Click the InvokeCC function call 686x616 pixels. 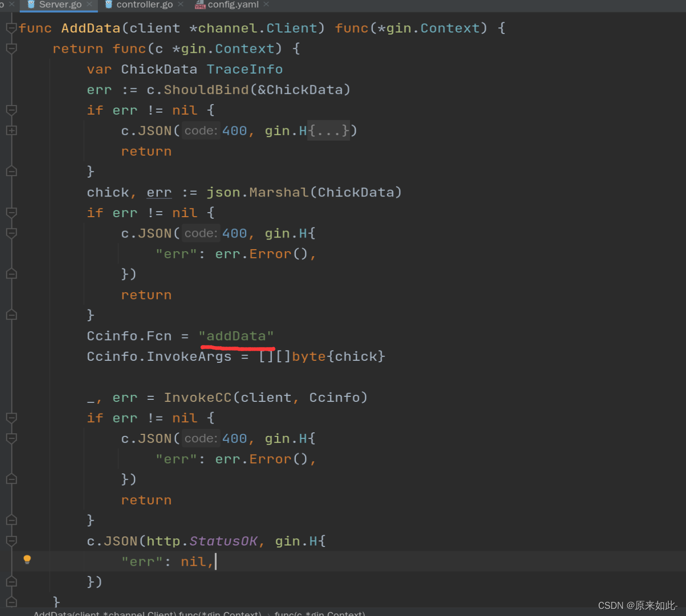(197, 397)
